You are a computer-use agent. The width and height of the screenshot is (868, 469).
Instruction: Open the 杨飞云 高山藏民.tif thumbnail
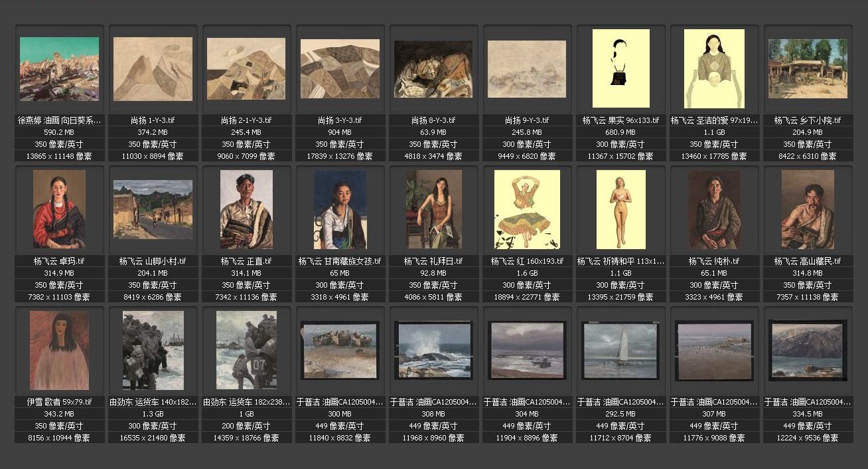(x=808, y=209)
